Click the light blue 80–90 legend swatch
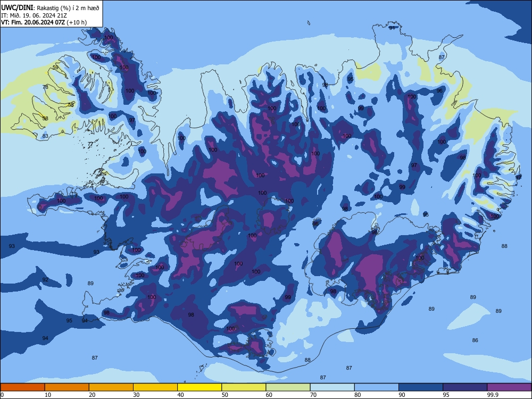This screenshot has height=399, width=532. tap(377, 387)
